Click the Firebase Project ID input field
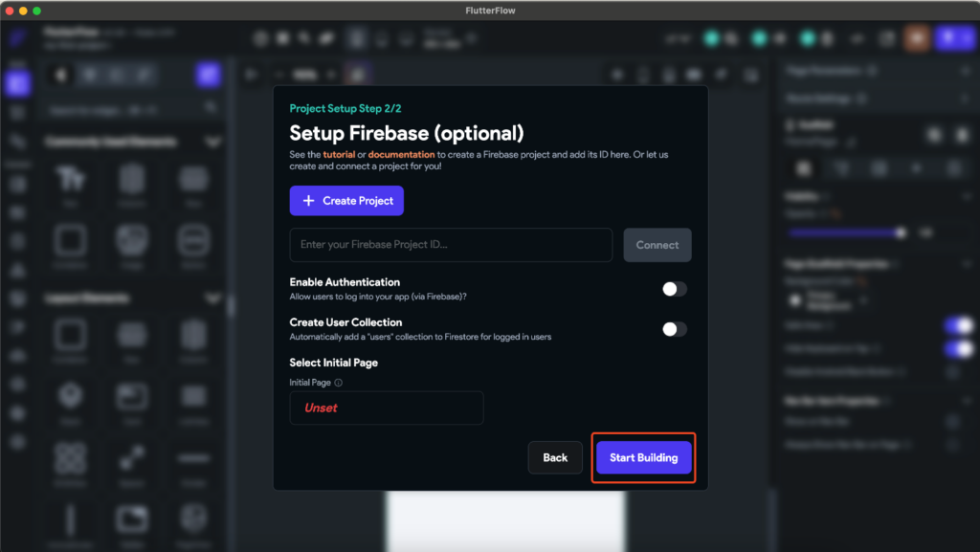 pyautogui.click(x=450, y=245)
